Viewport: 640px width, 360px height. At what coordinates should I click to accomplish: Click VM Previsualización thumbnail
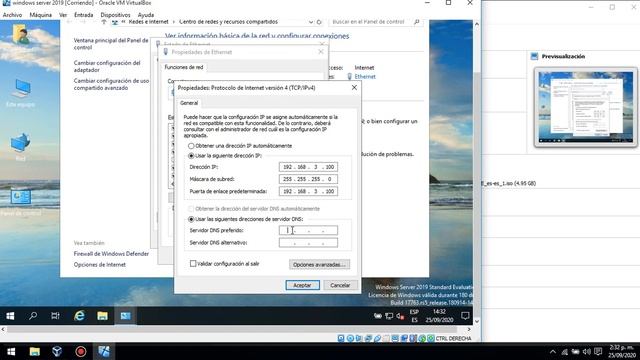click(586, 107)
